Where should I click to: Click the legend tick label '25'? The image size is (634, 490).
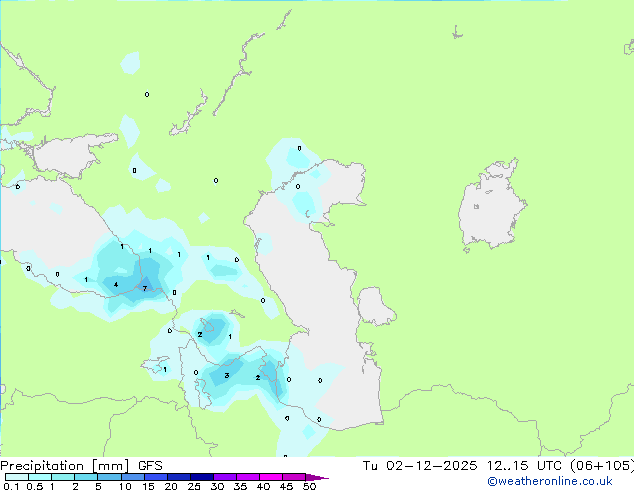[x=194, y=486]
